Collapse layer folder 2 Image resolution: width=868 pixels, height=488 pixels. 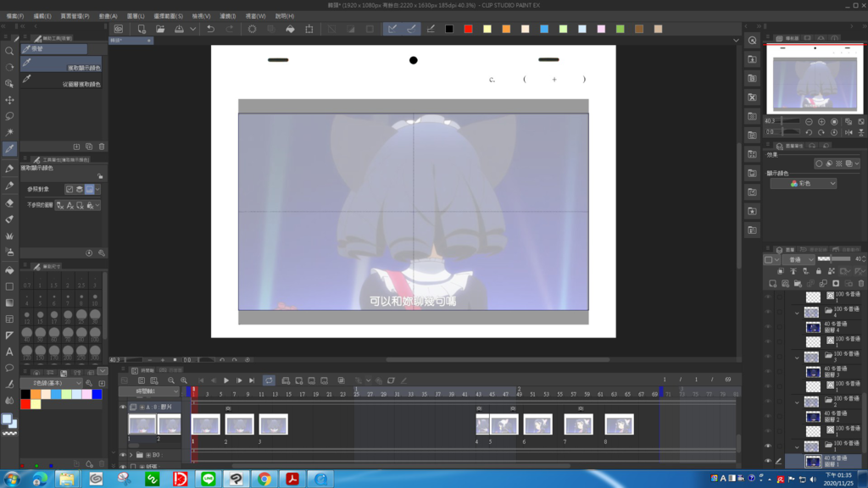point(797,402)
